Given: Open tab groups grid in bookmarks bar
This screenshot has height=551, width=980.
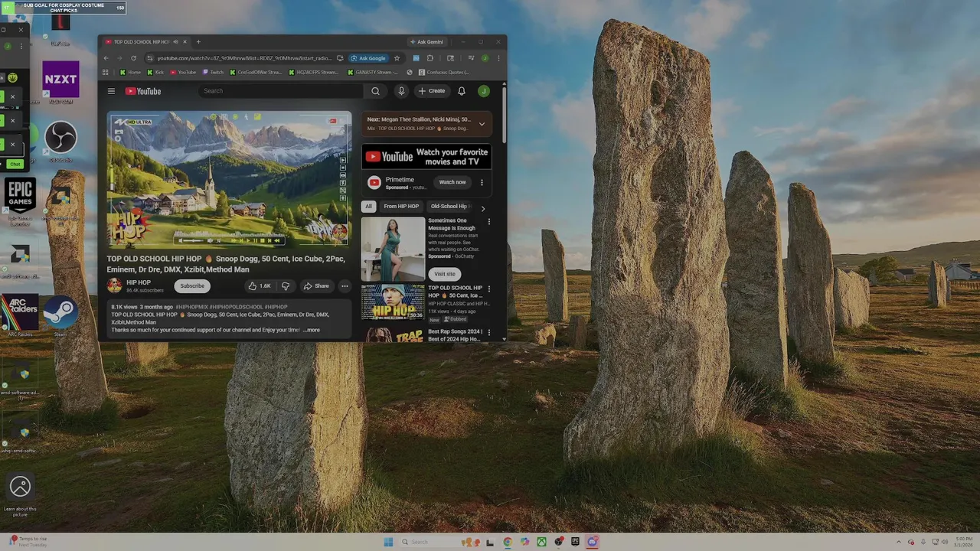Looking at the screenshot, I should click(106, 73).
